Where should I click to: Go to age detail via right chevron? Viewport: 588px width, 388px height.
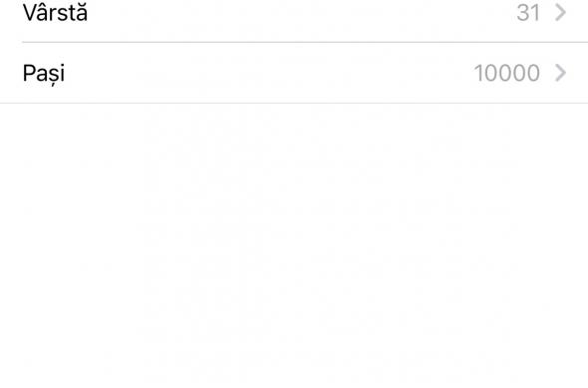[560, 12]
